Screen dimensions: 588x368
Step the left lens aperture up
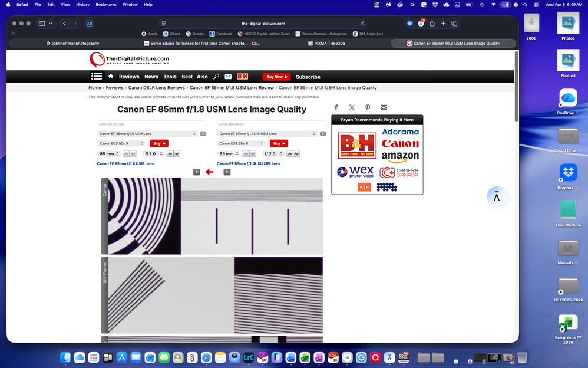tap(170, 153)
